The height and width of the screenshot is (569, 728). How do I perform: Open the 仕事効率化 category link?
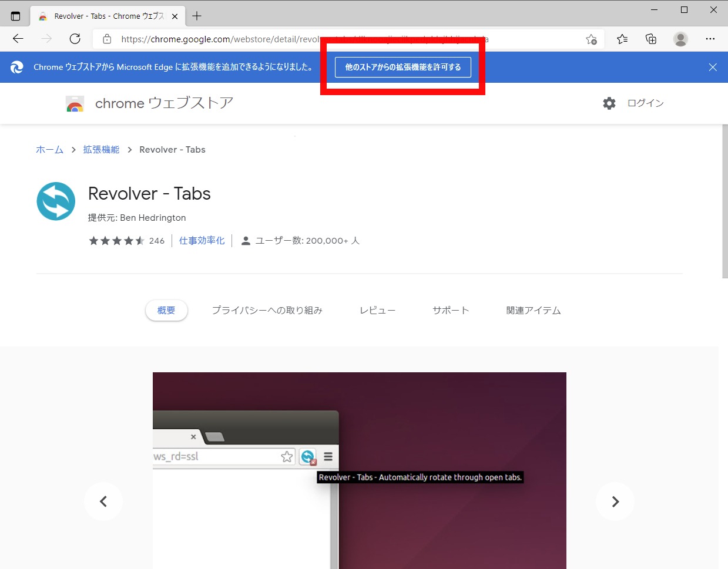[x=202, y=241]
